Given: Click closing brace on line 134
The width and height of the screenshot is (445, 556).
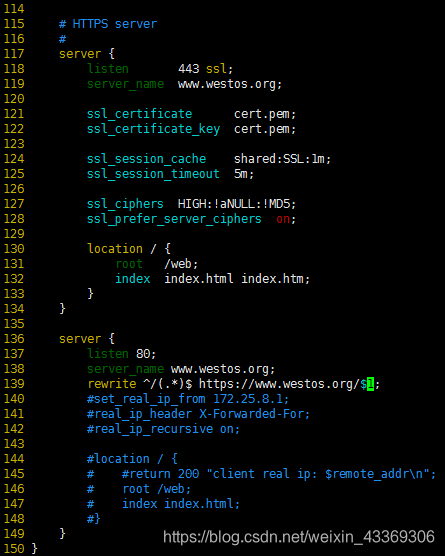Looking at the screenshot, I should coord(62,309).
